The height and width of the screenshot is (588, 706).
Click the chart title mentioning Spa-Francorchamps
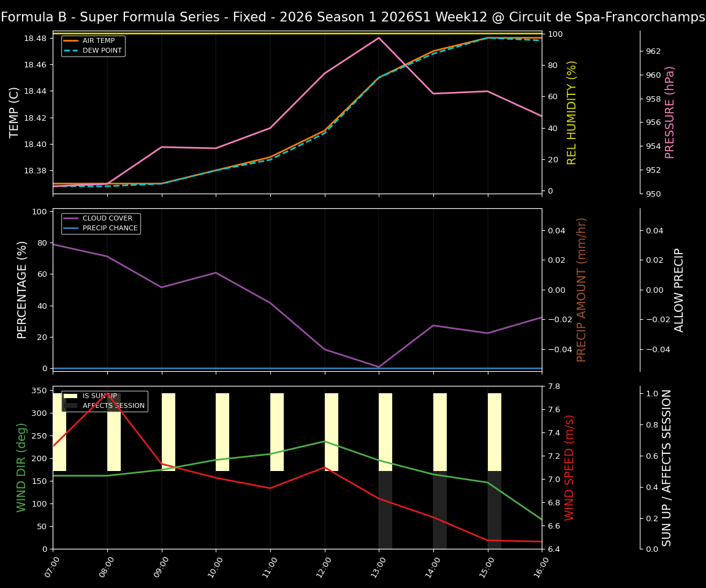coord(353,17)
